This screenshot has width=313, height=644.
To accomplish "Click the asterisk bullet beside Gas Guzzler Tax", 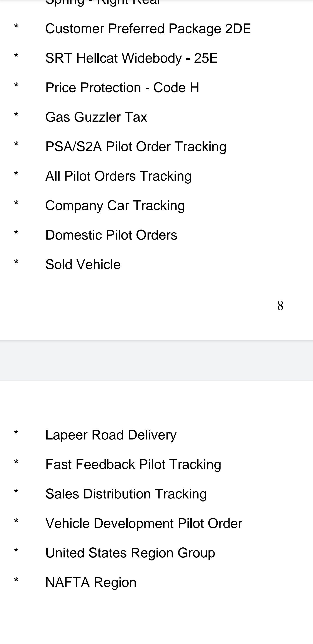I will click(x=16, y=116).
